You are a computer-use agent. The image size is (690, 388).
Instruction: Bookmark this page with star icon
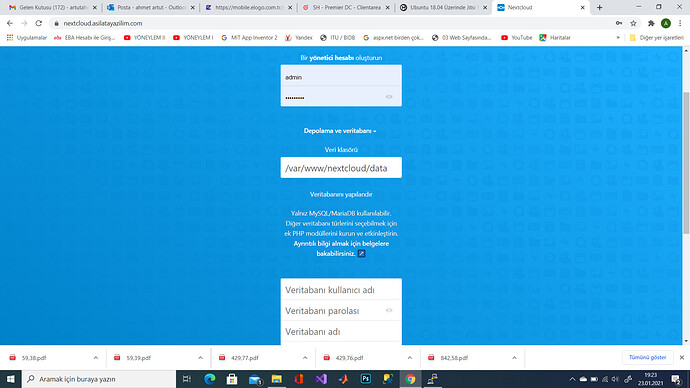[x=633, y=23]
